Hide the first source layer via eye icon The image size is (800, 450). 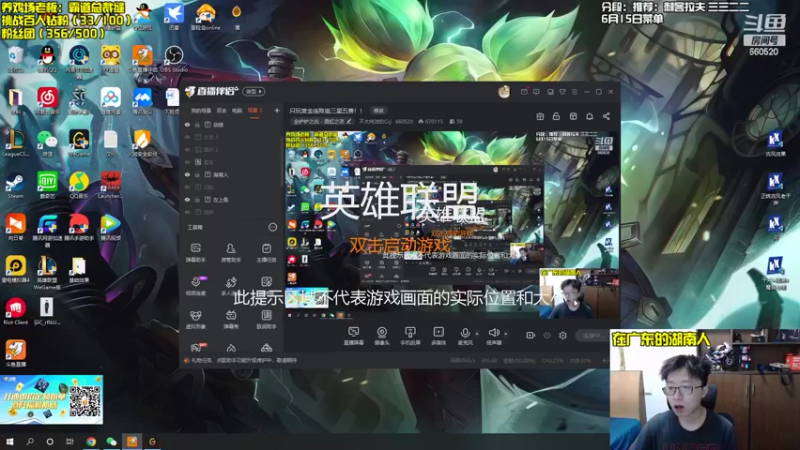point(187,124)
